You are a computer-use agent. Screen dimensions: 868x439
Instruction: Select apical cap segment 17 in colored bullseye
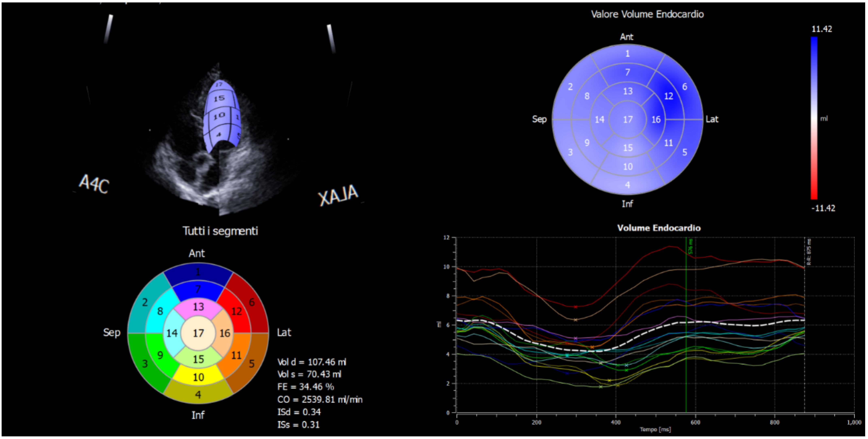click(x=198, y=333)
